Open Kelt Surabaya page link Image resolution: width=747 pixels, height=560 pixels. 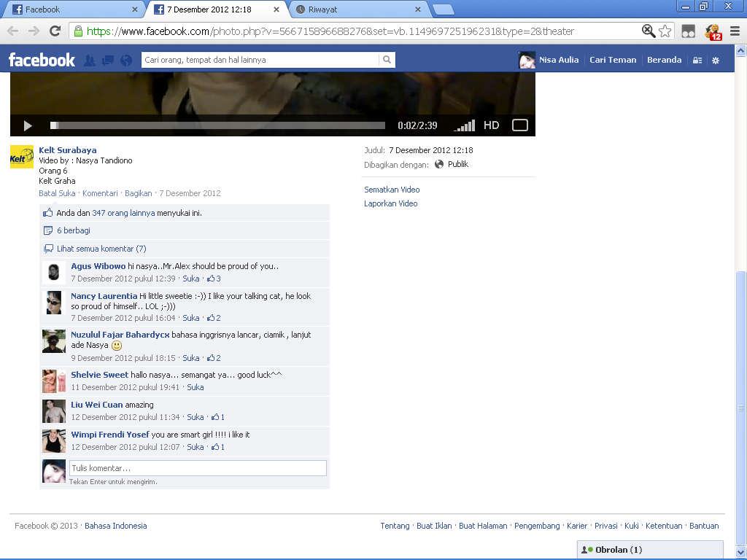point(68,150)
